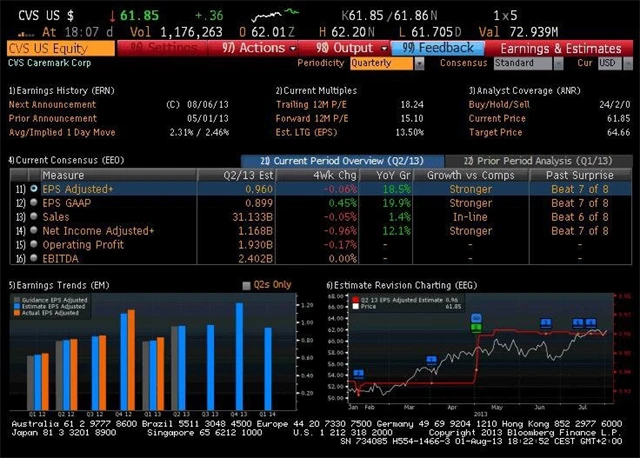Open the Consensus Standard dropdown
The width and height of the screenshot is (640, 458).
[x=558, y=63]
